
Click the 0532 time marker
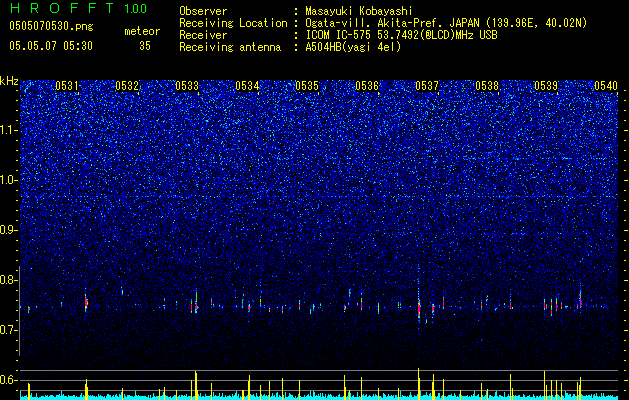coord(127,85)
